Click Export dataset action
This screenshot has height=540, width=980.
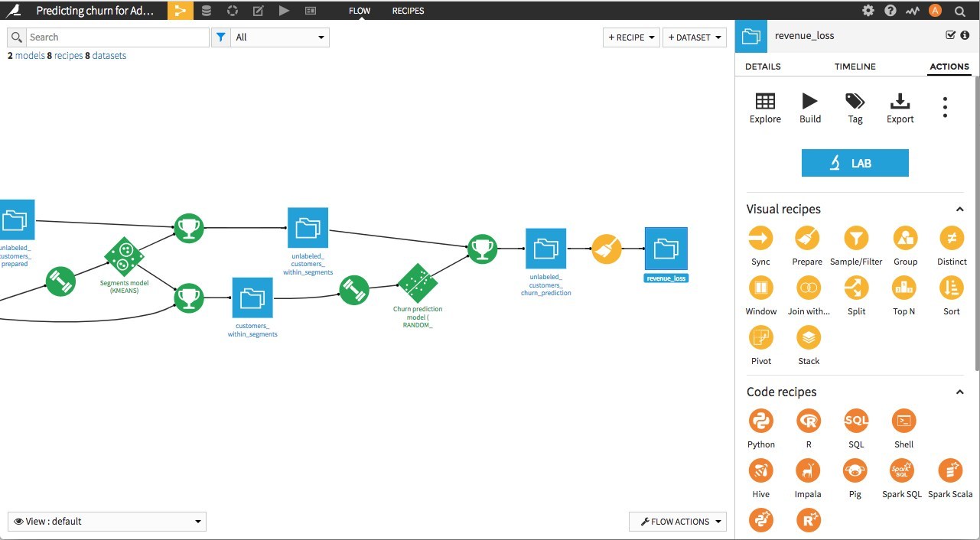[900, 109]
